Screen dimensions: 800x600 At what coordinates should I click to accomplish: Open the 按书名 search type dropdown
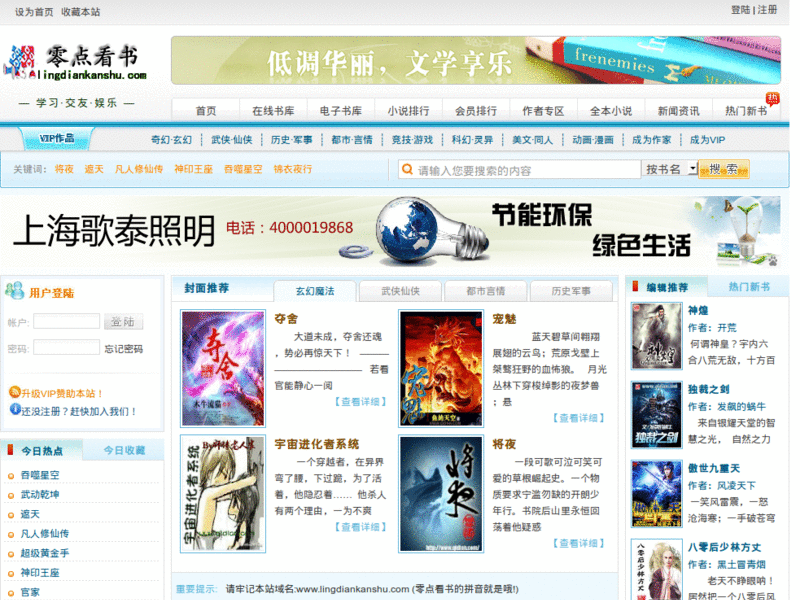click(x=669, y=169)
